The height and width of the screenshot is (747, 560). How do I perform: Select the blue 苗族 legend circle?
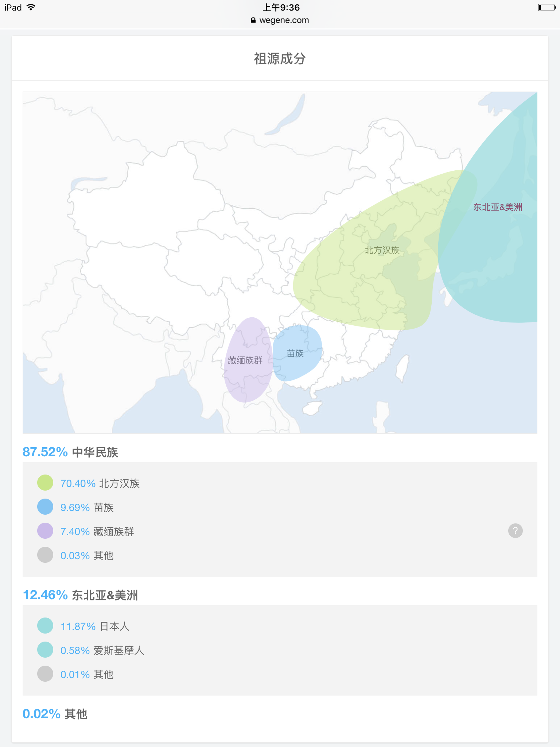click(x=45, y=507)
